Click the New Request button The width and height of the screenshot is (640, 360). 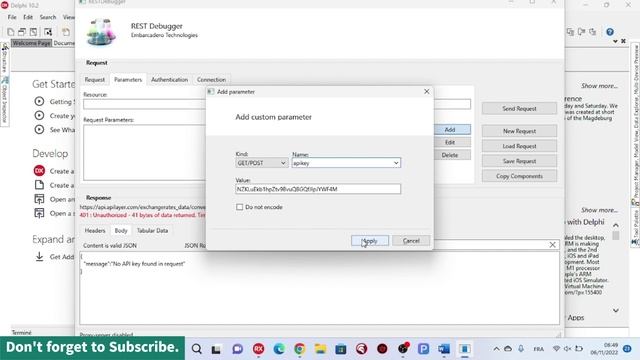pos(519,131)
